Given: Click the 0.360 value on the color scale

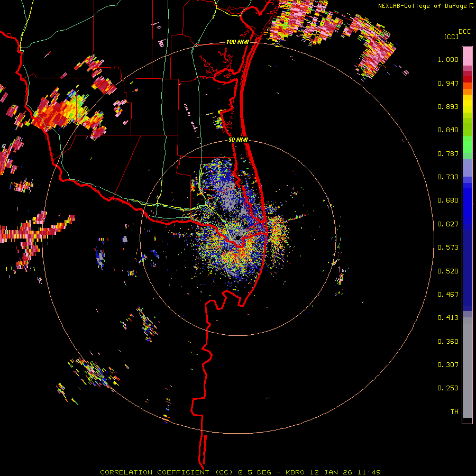Looking at the screenshot, I should point(448,342).
